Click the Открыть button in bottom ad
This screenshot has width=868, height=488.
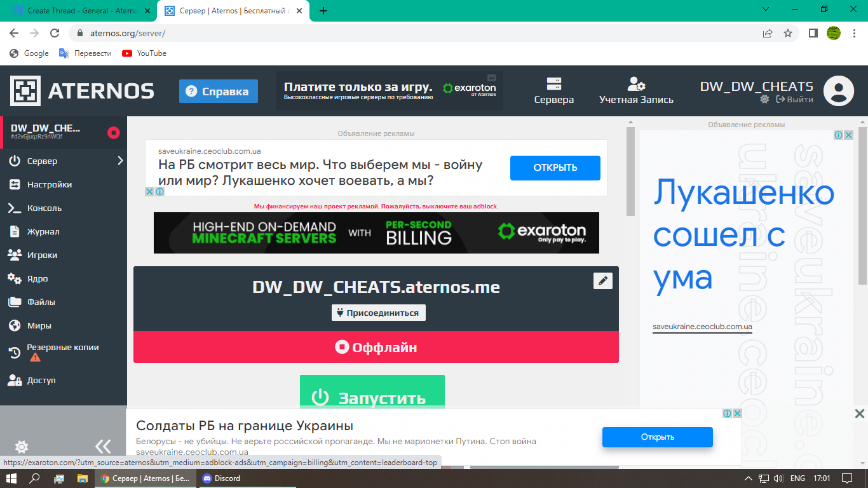pyautogui.click(x=658, y=437)
